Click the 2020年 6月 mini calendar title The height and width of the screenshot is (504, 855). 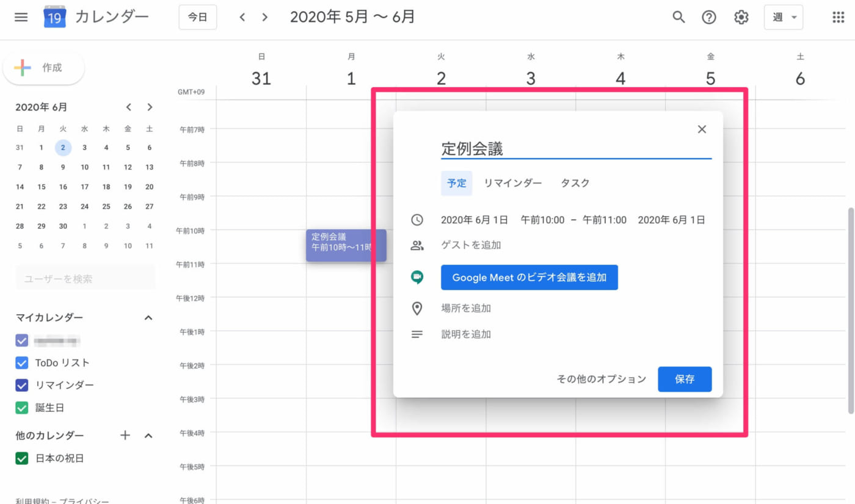coord(42,107)
